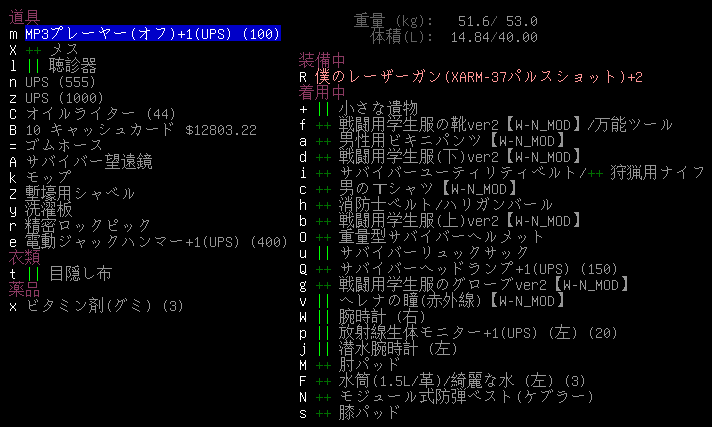Click the 道具 category header
712x427 pixels.
coord(24,18)
